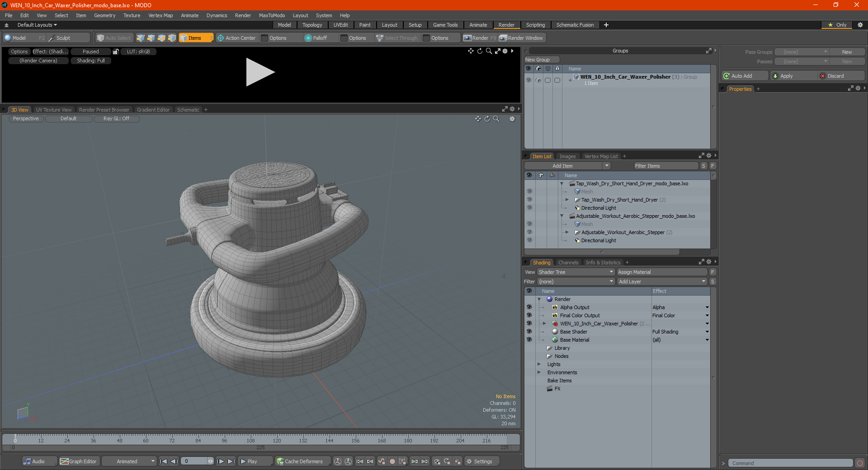
Task: Switch to the Channels tab
Action: click(x=568, y=263)
